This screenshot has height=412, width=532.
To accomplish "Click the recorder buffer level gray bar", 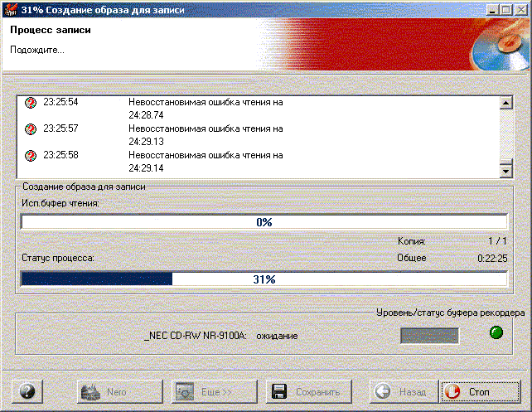I will pos(429,336).
